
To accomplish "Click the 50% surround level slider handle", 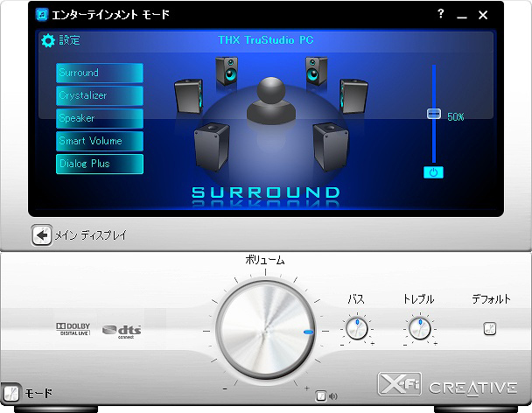I will pyautogui.click(x=434, y=114).
